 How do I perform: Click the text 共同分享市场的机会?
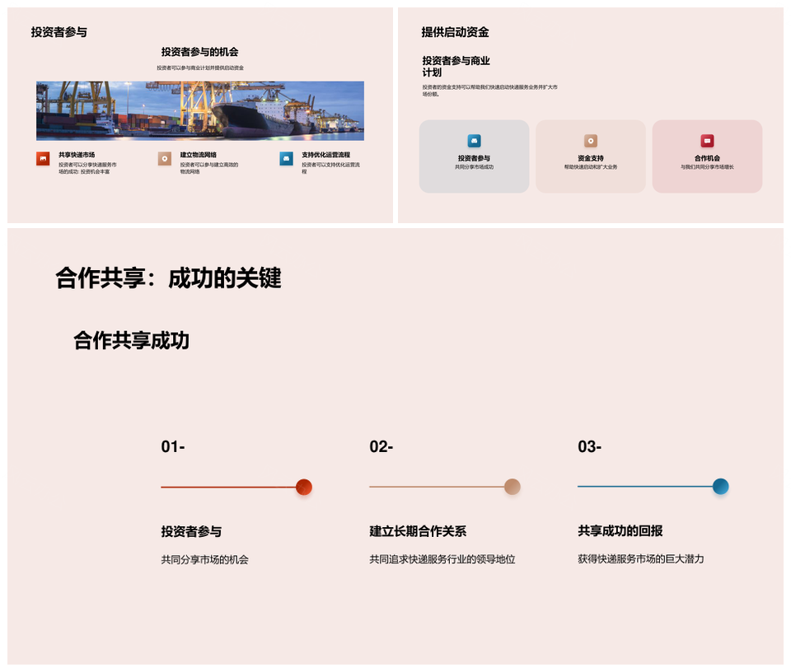[204, 560]
